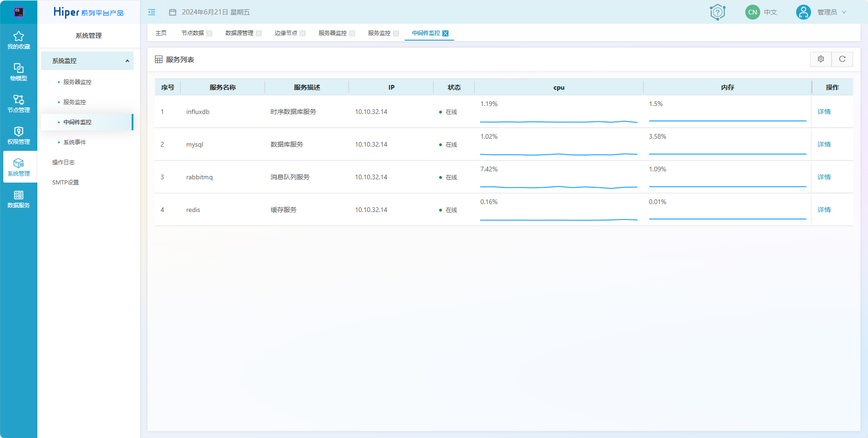
Task: Click the 消息队列服务 description cell
Action: (290, 177)
